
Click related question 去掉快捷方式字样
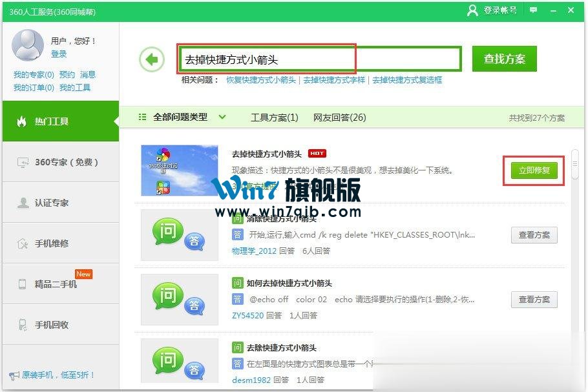tap(334, 80)
